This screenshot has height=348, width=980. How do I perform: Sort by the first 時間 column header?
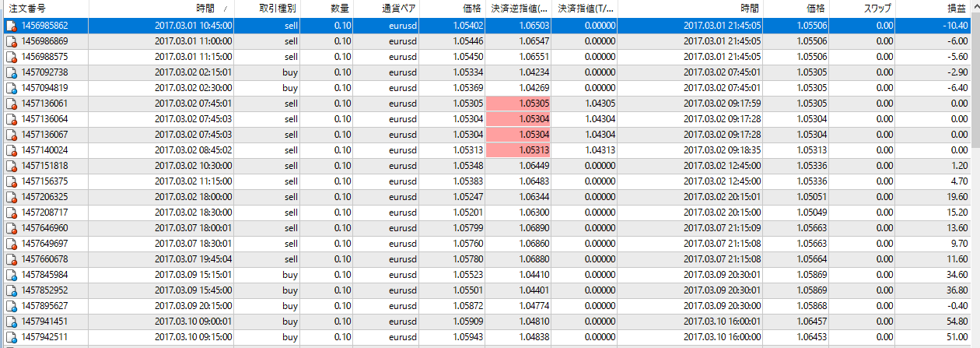coord(161,9)
